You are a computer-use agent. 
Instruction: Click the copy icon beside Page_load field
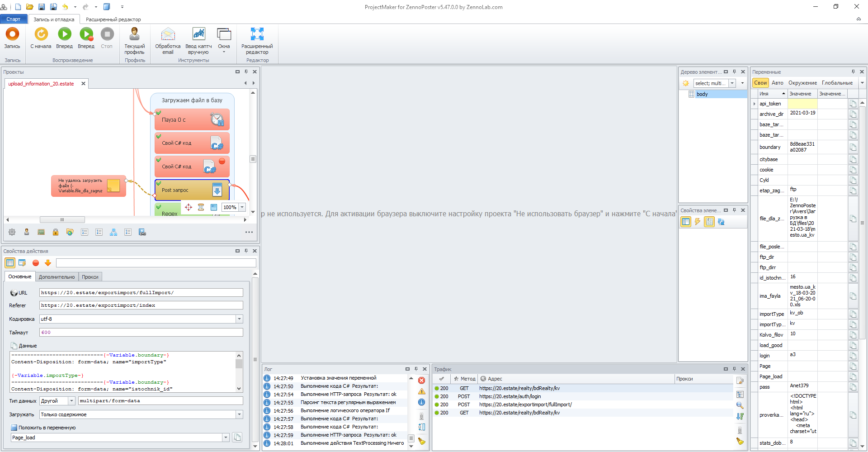pyautogui.click(x=237, y=438)
